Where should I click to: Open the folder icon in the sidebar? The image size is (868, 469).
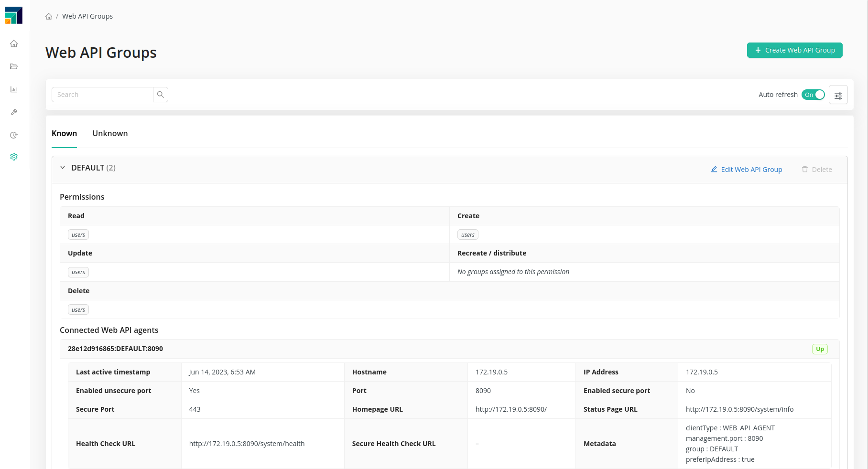[14, 66]
